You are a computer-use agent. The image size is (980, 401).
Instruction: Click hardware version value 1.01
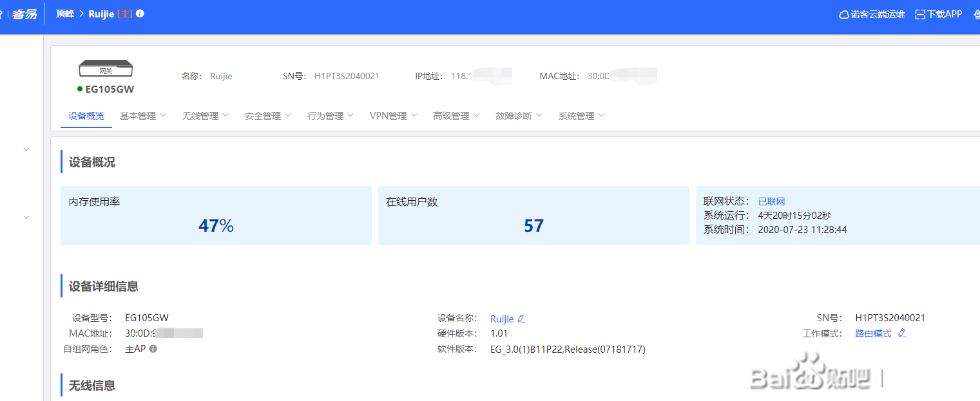tap(499, 333)
